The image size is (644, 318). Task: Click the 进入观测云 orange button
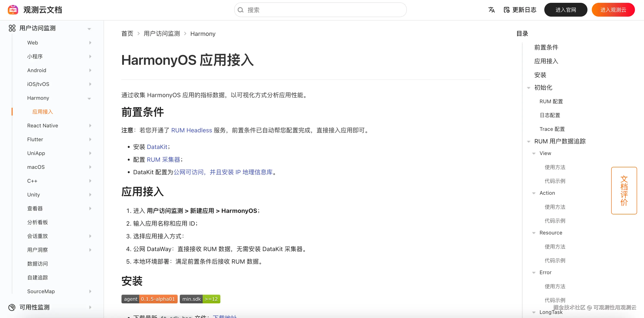613,10
